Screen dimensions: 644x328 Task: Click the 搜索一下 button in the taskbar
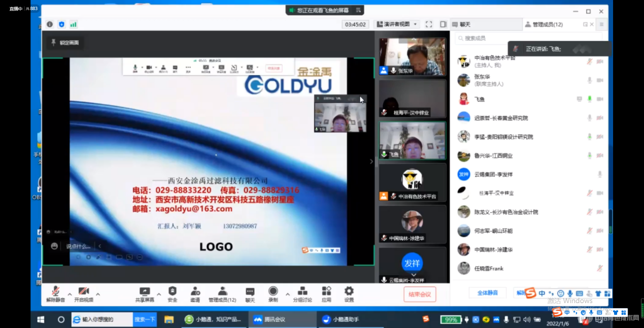pos(145,319)
